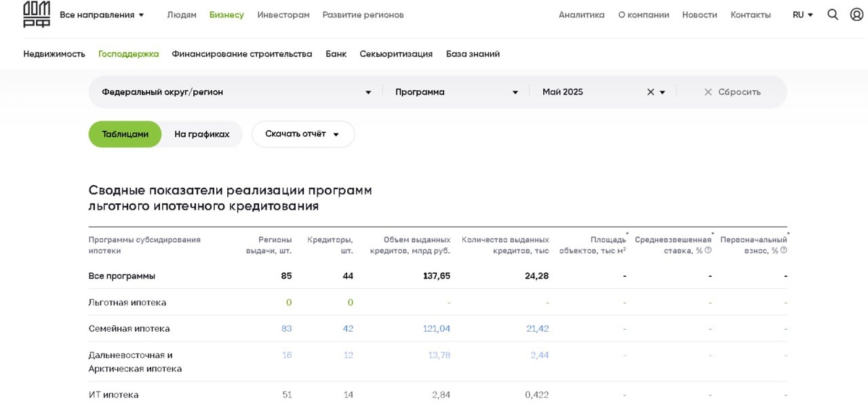Click the ДОМ.РФ logo
The height and width of the screenshot is (417, 868).
coord(36,14)
